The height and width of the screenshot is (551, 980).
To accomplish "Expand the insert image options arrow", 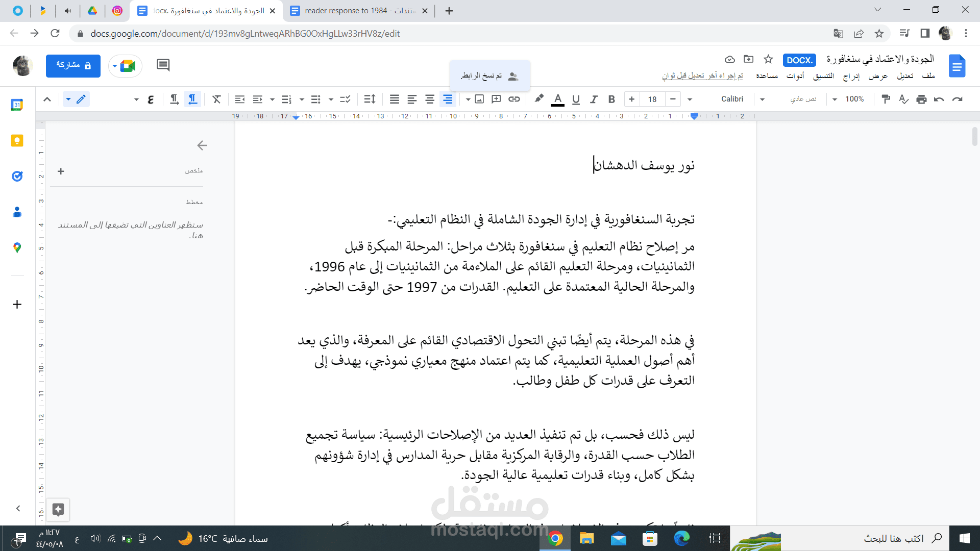I will click(468, 99).
